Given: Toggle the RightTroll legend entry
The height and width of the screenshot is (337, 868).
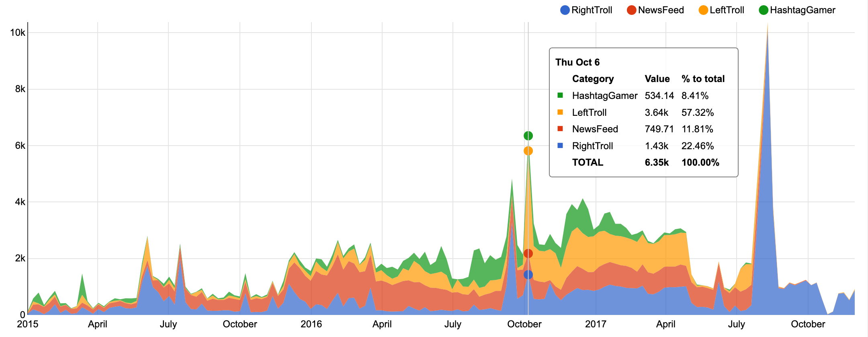Looking at the screenshot, I should tap(586, 10).
